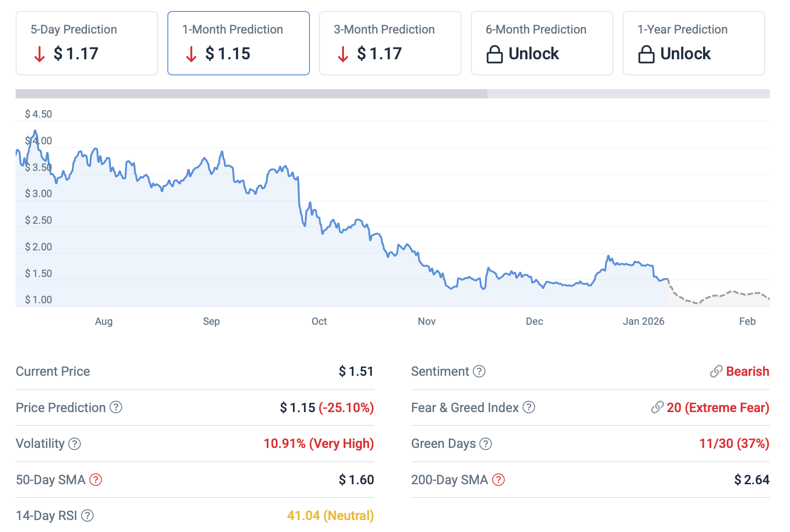
Task: Select the 5-Day Prediction tab
Action: [x=87, y=43]
